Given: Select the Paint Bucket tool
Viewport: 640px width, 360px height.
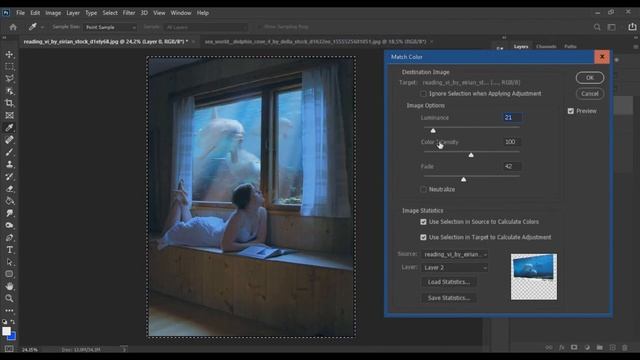Looking at the screenshot, I should (9, 201).
